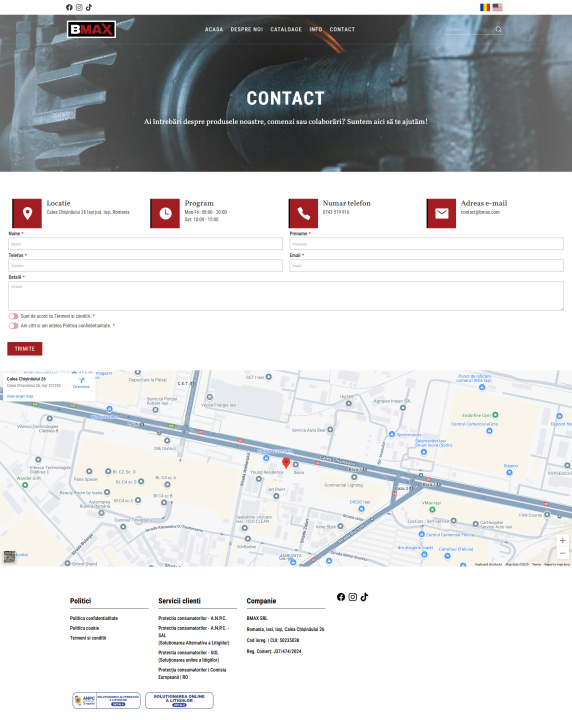Open the CATALOAGE menu item
Screen dimensions: 572x720
coord(286,29)
